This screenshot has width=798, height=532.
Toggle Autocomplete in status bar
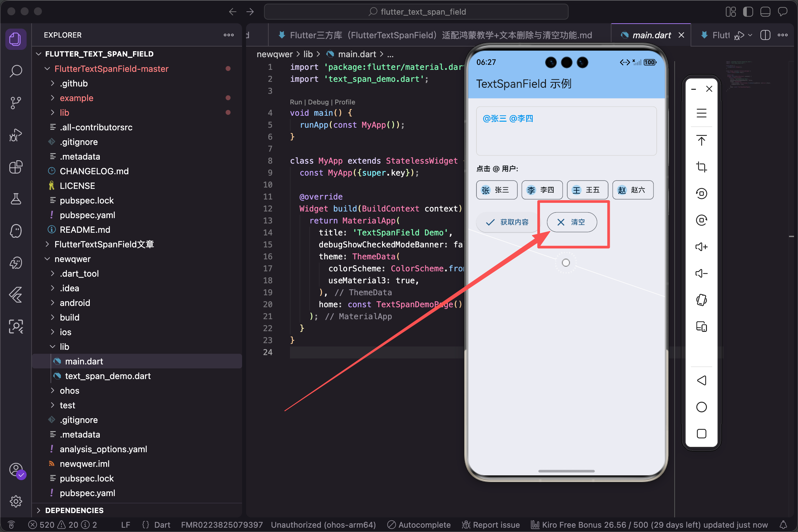click(419, 525)
